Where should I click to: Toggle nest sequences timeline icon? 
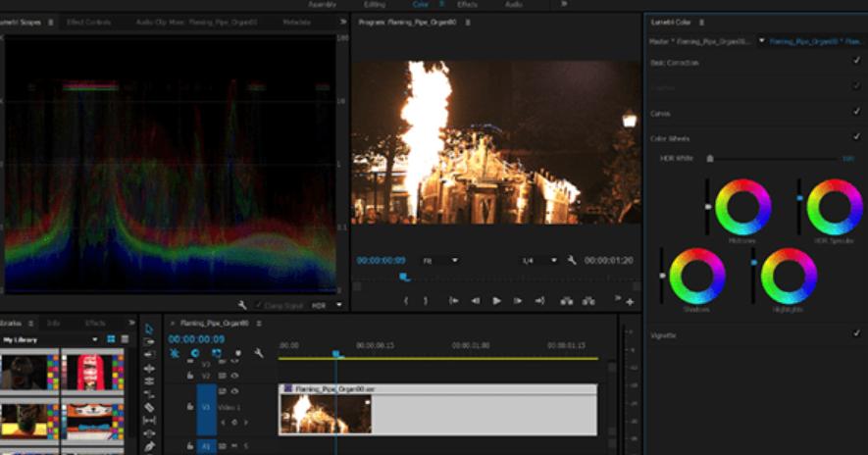point(175,353)
